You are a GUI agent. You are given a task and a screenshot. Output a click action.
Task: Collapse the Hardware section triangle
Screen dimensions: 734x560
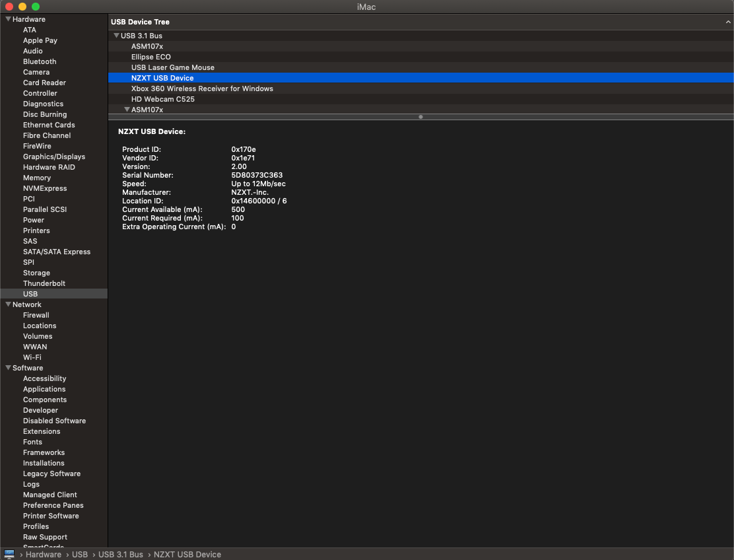pyautogui.click(x=8, y=19)
